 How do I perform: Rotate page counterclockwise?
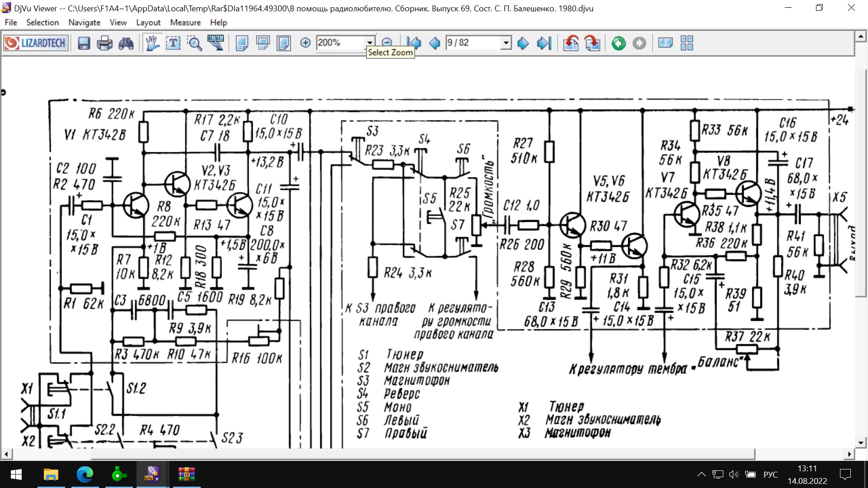click(571, 43)
